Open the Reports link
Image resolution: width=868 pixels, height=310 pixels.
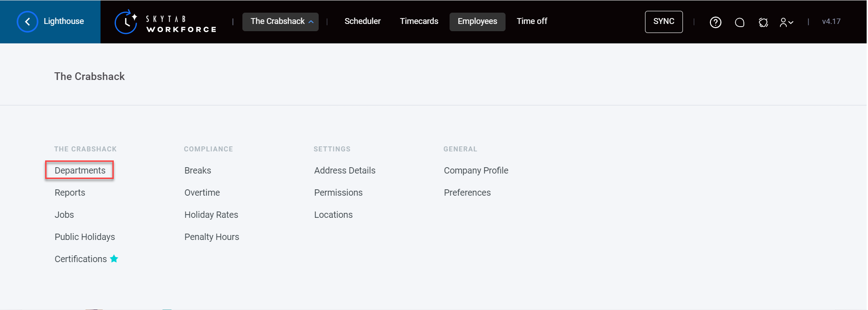point(70,193)
